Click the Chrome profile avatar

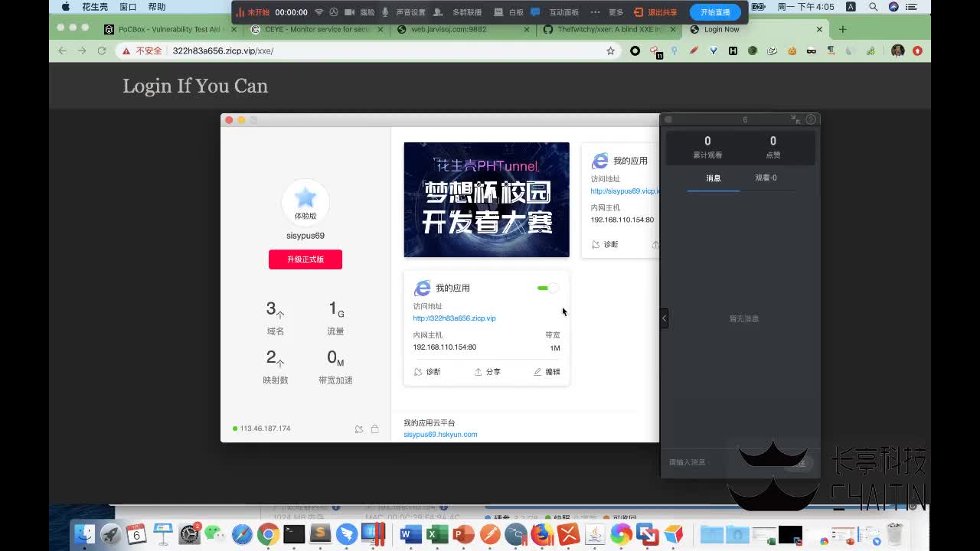tap(897, 51)
